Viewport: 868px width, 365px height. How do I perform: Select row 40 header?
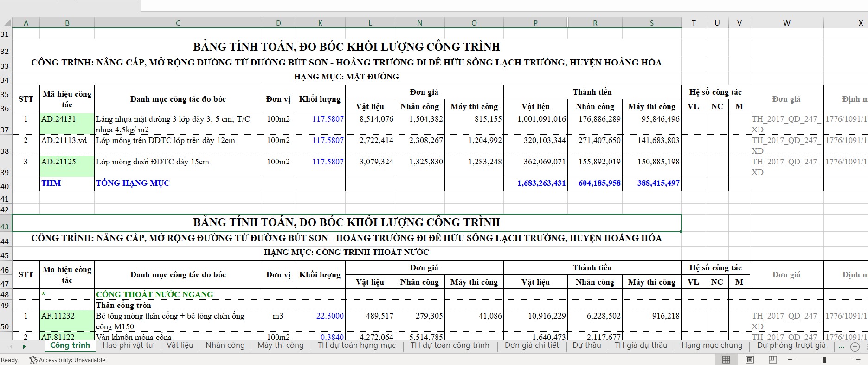click(x=6, y=184)
